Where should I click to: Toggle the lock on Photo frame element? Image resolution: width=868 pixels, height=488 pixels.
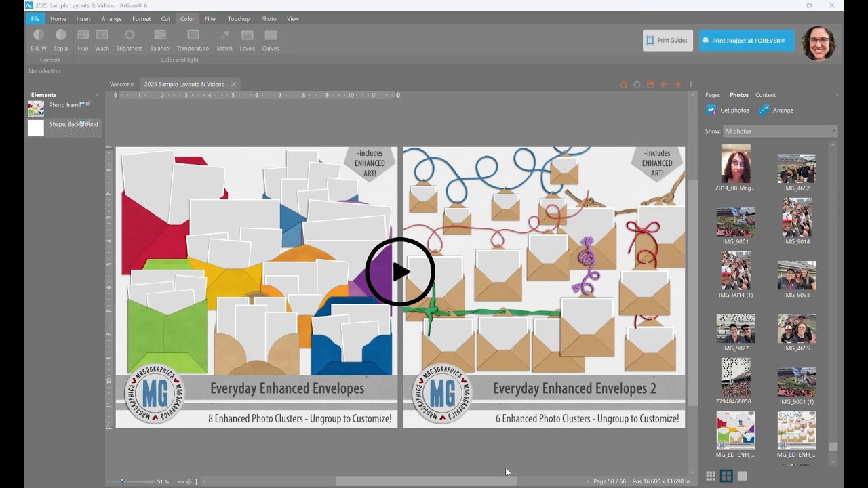pyautogui.click(x=88, y=104)
